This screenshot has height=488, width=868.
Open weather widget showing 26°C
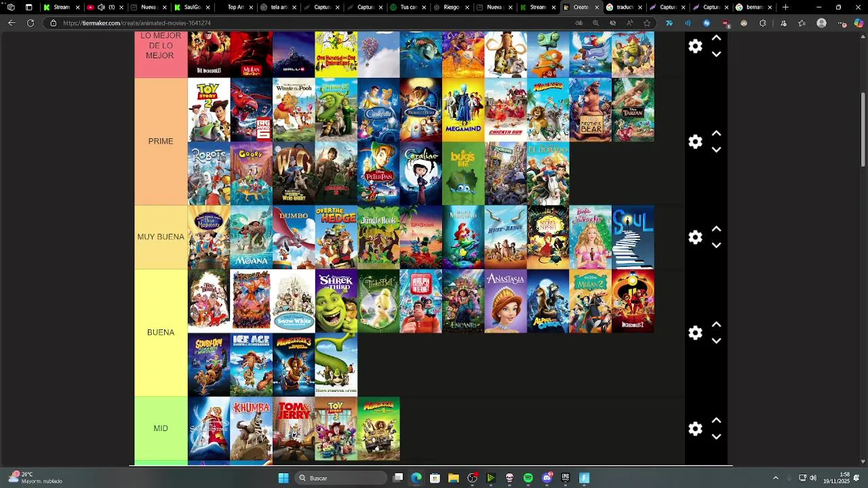click(x=35, y=478)
